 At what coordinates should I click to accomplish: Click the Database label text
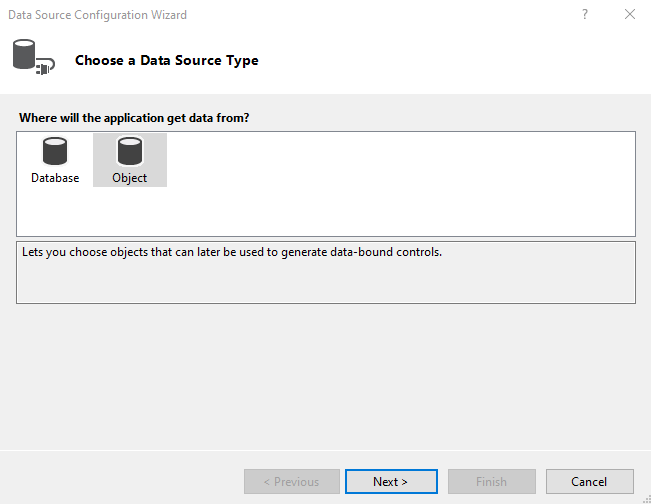coord(55,178)
